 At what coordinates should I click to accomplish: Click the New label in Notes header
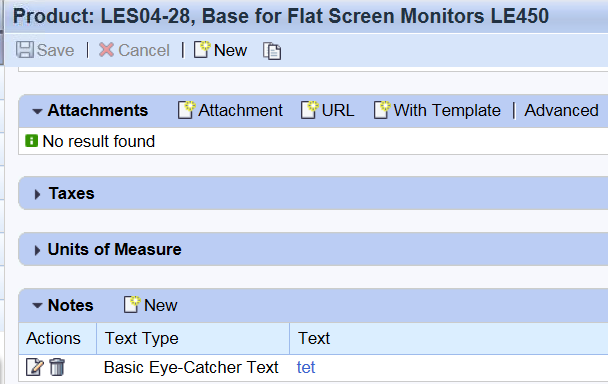161,305
